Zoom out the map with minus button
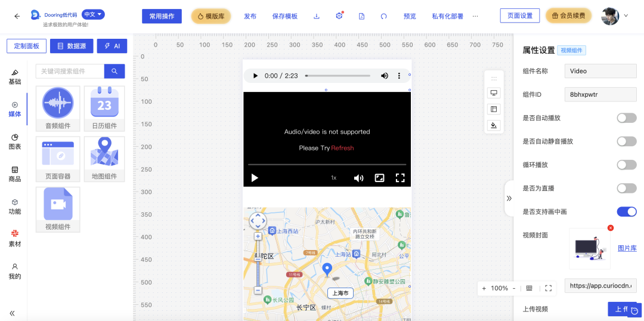The image size is (644, 321). pos(258,290)
